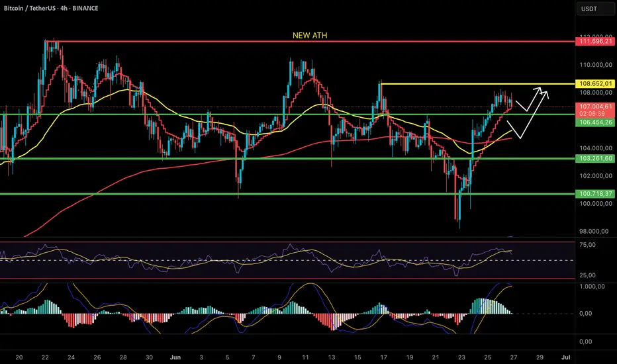Click the current price 107.004,61 label
The width and height of the screenshot is (617, 364).
(x=595, y=107)
